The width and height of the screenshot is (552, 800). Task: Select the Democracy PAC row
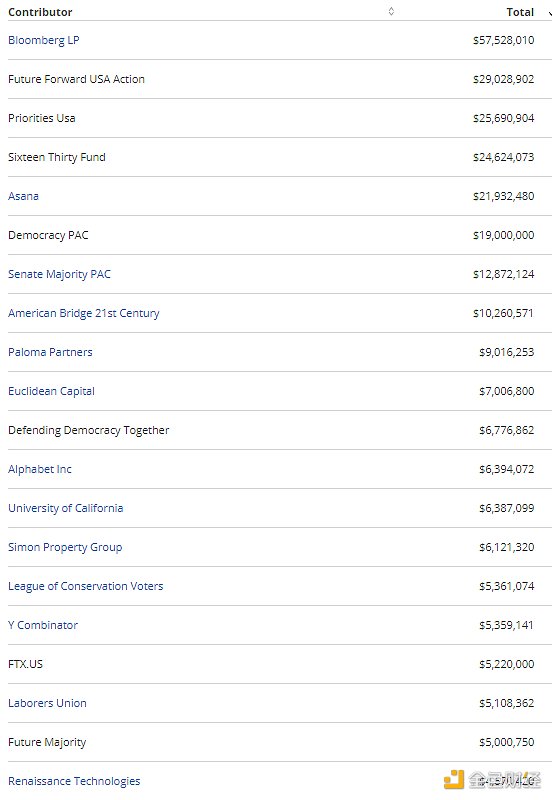(280, 235)
